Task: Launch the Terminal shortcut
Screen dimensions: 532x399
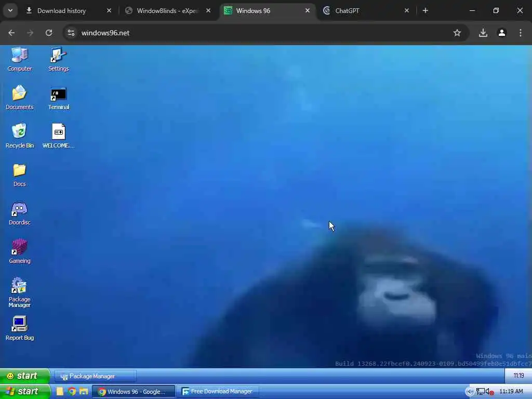Action: point(58,98)
